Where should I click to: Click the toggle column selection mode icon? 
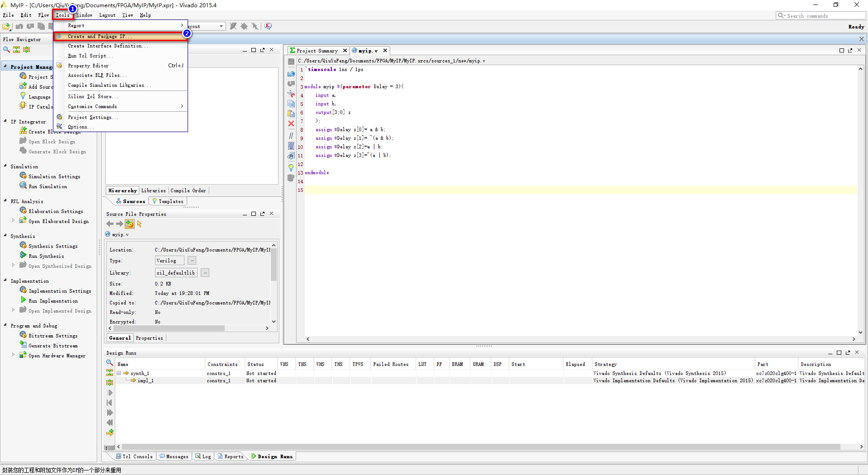[x=291, y=146]
